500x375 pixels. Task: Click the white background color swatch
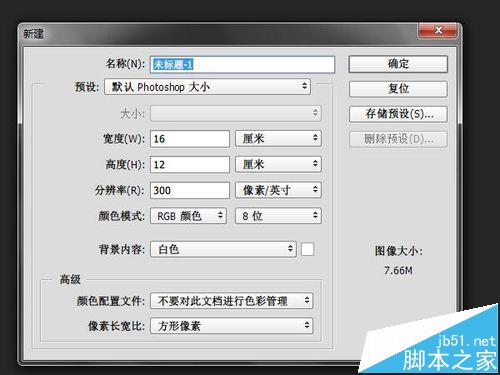point(307,249)
